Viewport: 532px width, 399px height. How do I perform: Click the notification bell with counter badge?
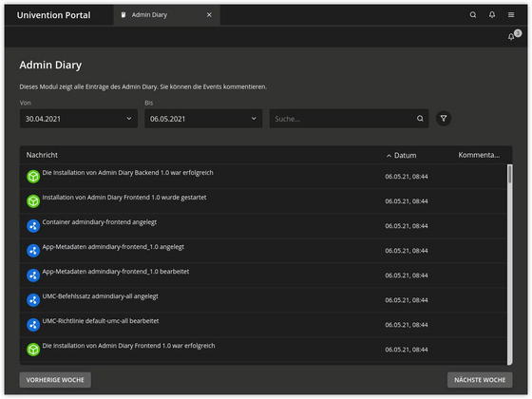click(514, 35)
